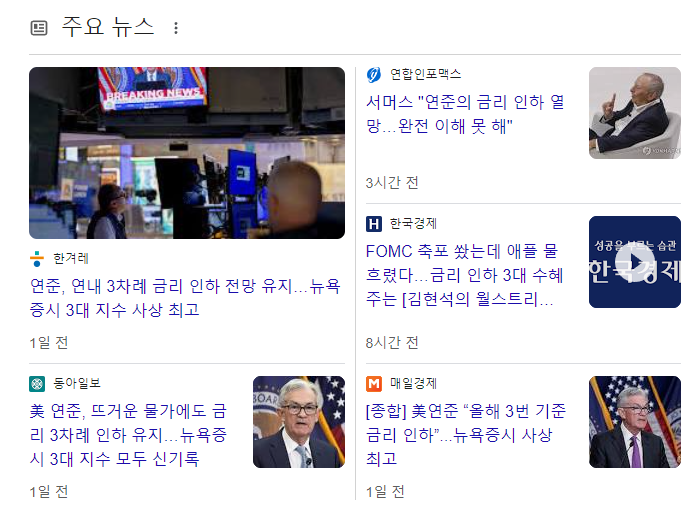Click the 동아일보 green logo icon
Image resolution: width=698 pixels, height=509 pixels.
click(37, 383)
